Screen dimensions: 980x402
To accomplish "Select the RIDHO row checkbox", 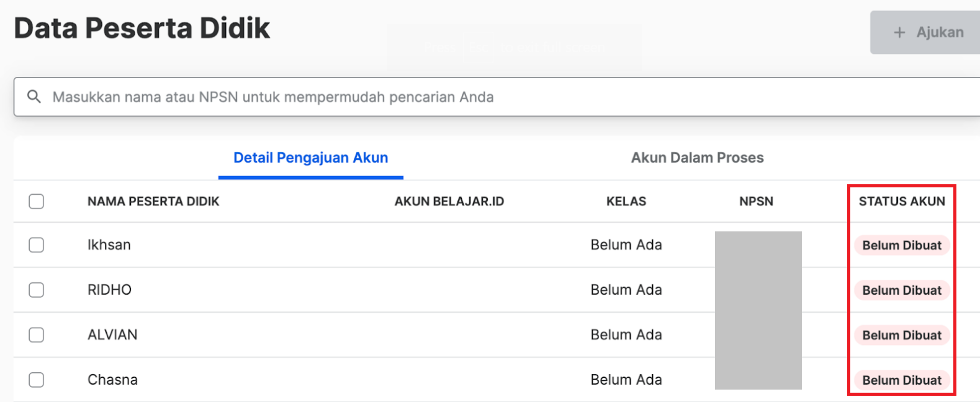I will coord(37,290).
